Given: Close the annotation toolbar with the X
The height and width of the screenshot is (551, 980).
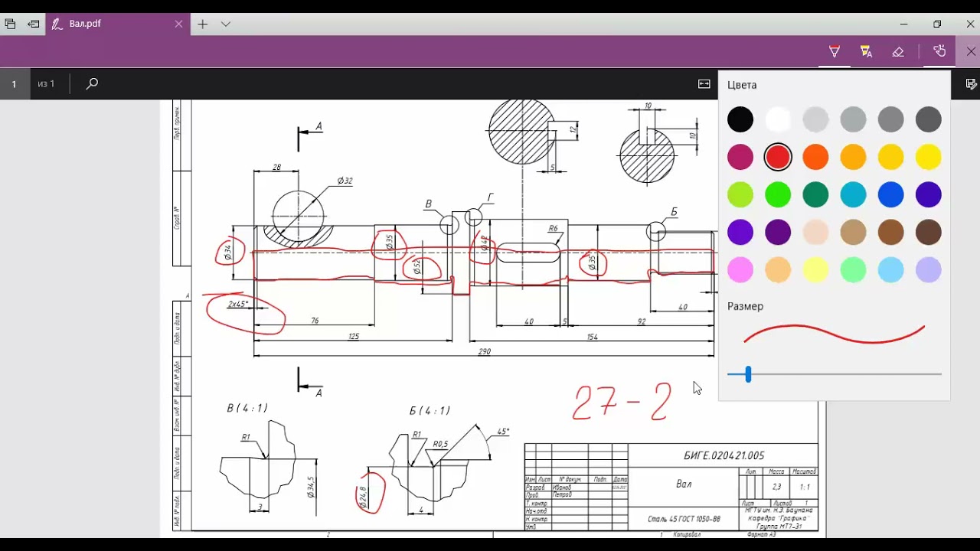Looking at the screenshot, I should click(971, 51).
